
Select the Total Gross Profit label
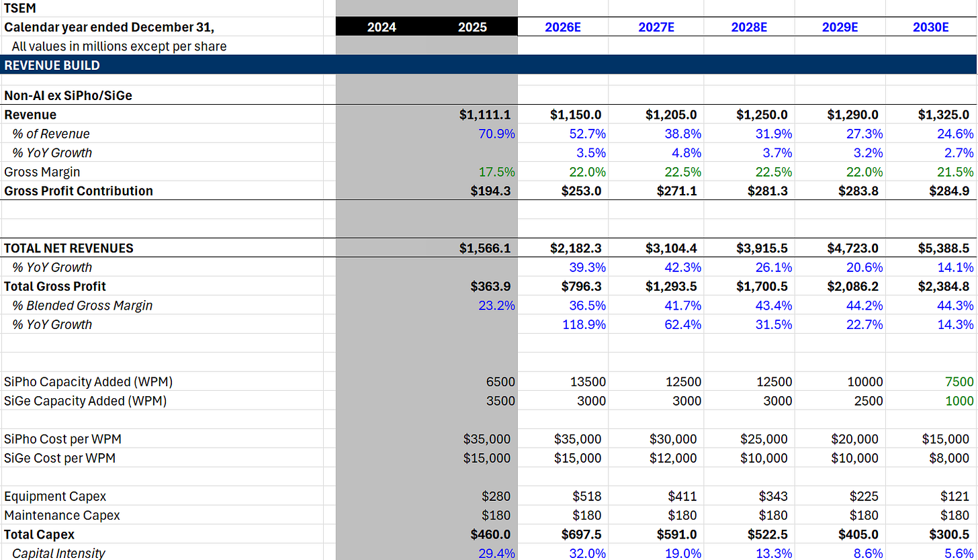click(x=55, y=286)
